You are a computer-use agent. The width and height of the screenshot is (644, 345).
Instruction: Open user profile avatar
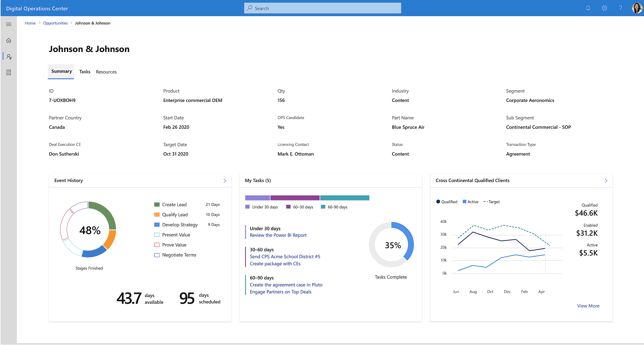pos(637,8)
